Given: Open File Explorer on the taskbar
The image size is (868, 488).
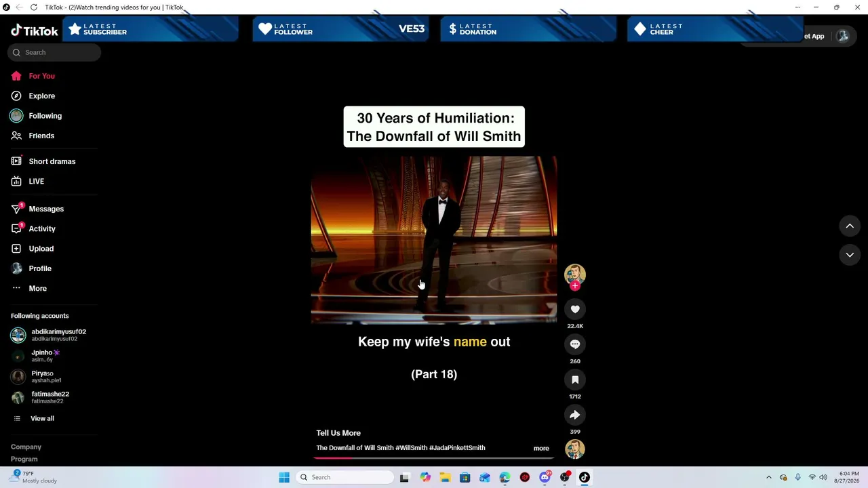Looking at the screenshot, I should pos(445,477).
